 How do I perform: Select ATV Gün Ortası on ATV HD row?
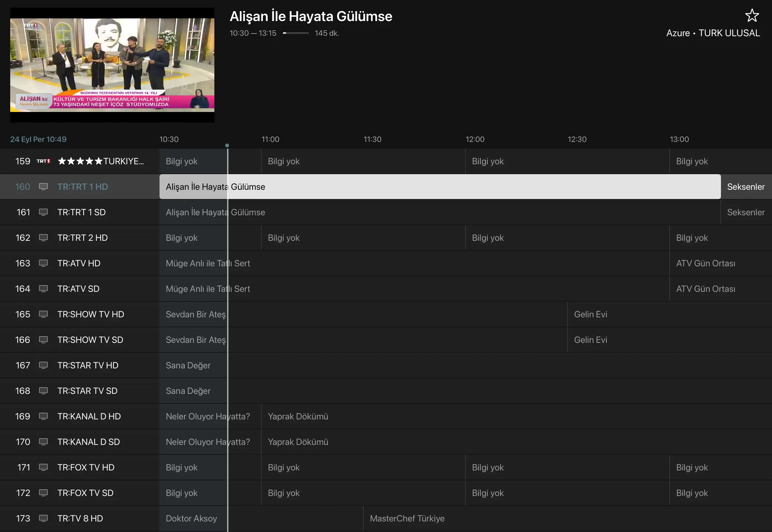point(721,263)
